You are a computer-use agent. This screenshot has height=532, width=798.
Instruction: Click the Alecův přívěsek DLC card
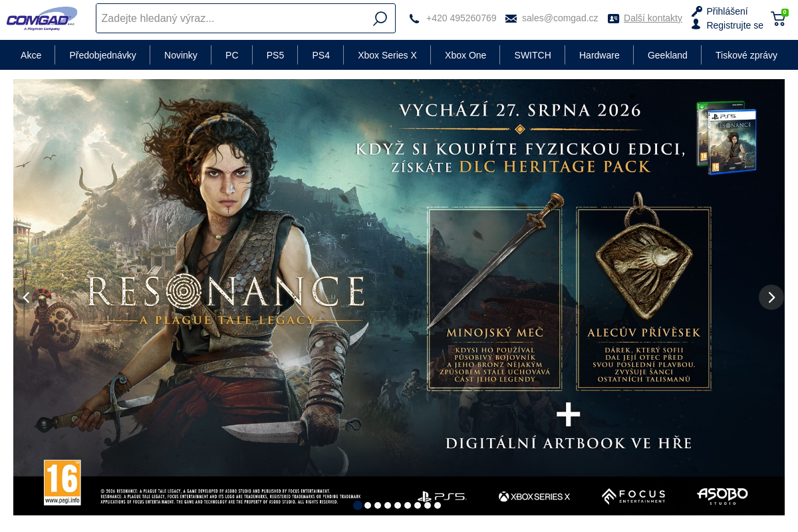(644, 298)
